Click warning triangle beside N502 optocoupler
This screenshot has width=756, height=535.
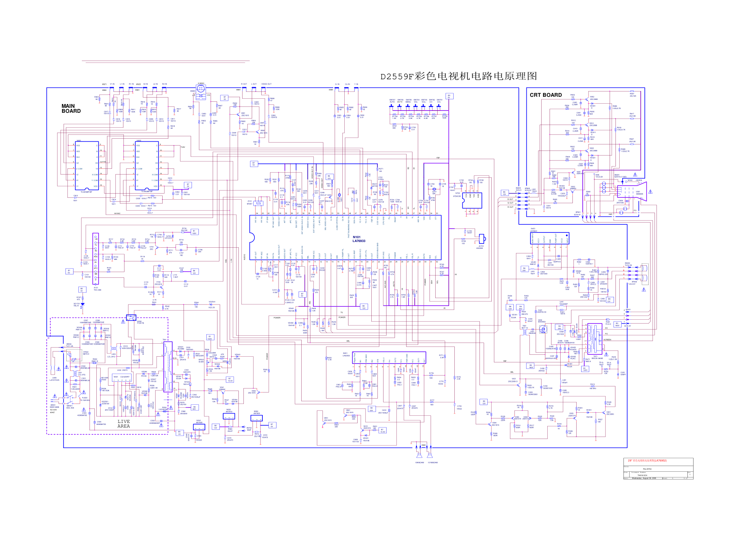(123, 322)
